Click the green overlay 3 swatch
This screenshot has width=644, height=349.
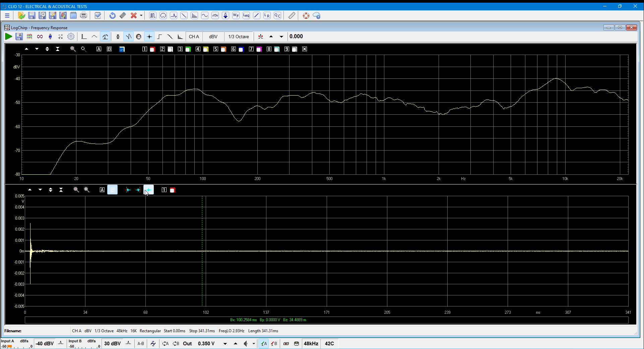coord(188,49)
